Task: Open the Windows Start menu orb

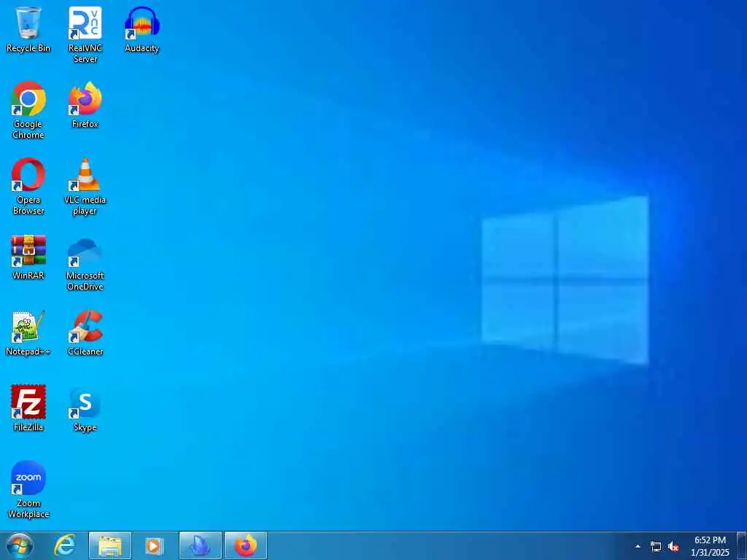Action: [20, 545]
